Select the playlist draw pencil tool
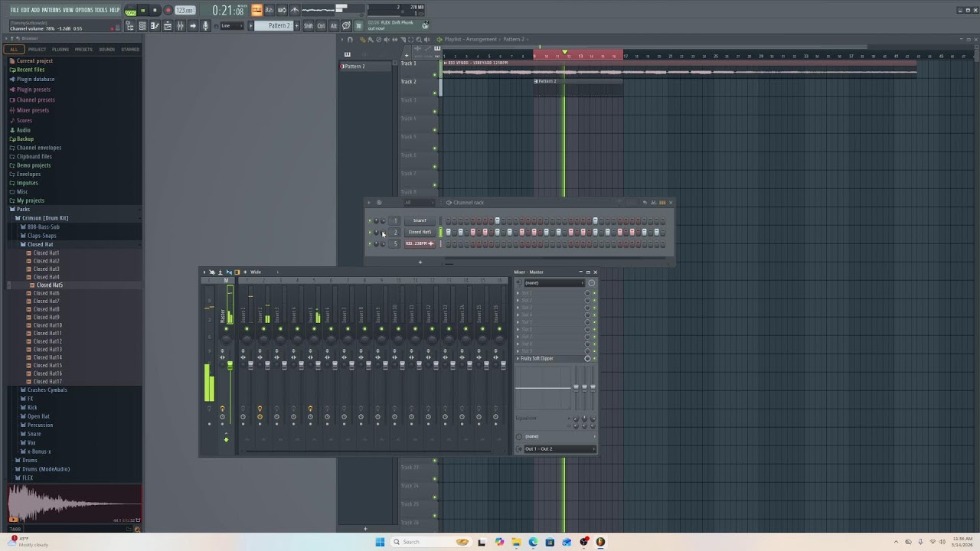Viewport: 980px width, 551px height. (363, 39)
